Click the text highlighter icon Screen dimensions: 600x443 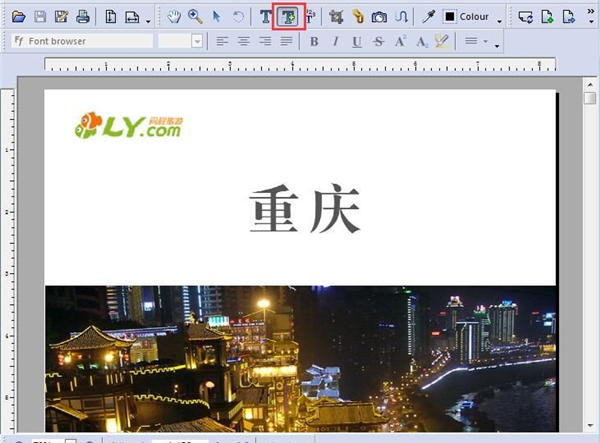442,41
